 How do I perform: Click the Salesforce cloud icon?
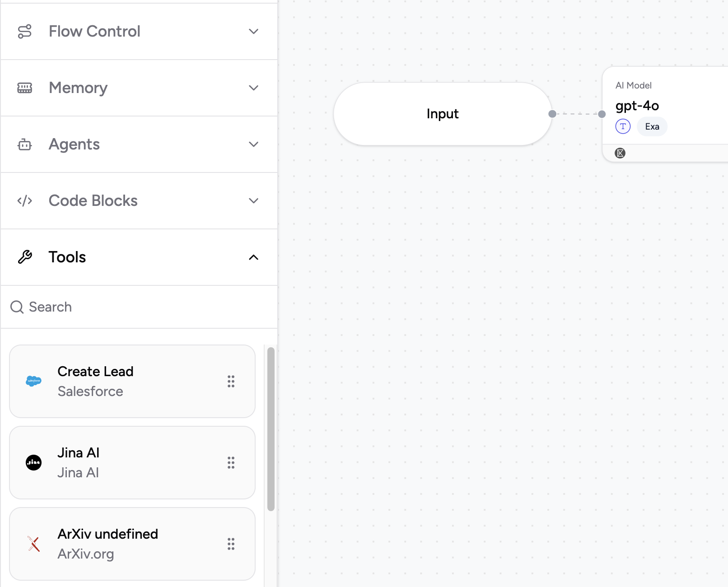34,381
